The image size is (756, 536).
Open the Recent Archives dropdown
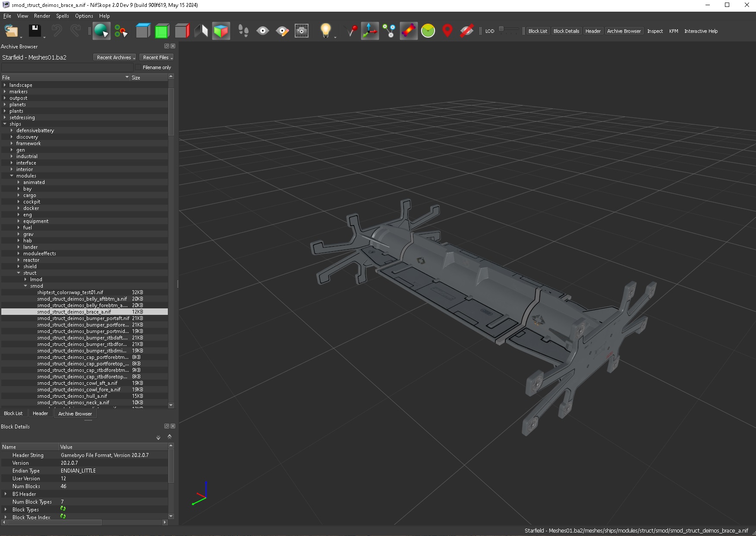(x=116, y=57)
